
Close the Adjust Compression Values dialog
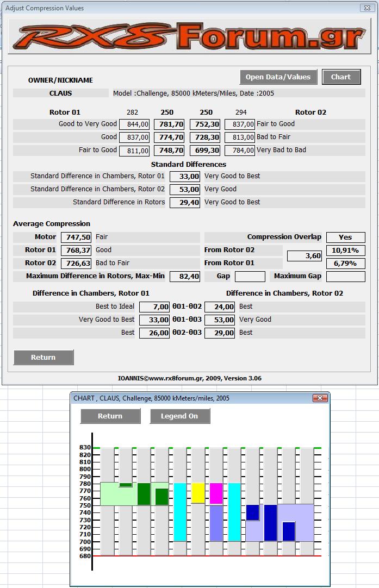pos(367,8)
